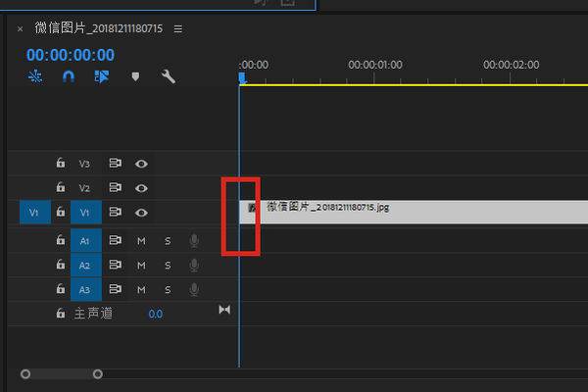The height and width of the screenshot is (392, 588).
Task: Toggle linked selection icon
Action: click(x=102, y=76)
